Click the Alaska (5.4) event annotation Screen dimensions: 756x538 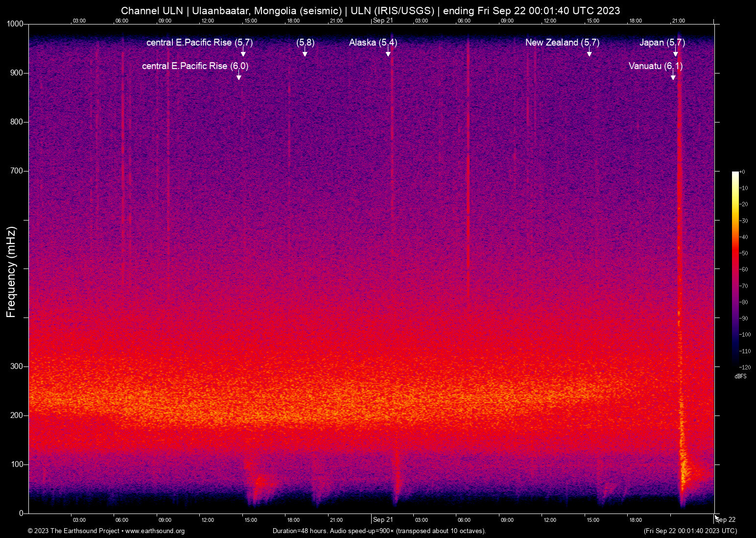[x=373, y=43]
